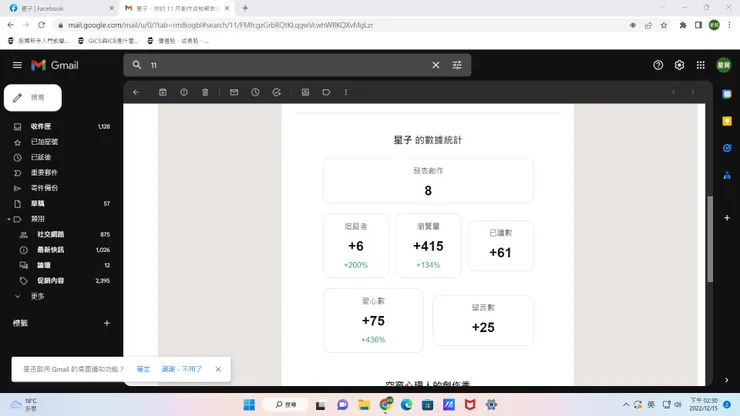Click the search magnifier icon
Viewport: 740px width, 416px height.
[137, 65]
